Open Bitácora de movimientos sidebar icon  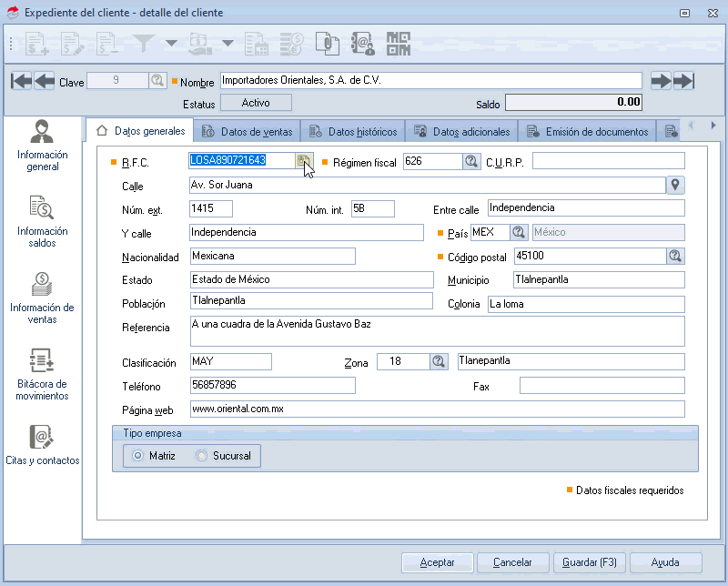(x=43, y=374)
